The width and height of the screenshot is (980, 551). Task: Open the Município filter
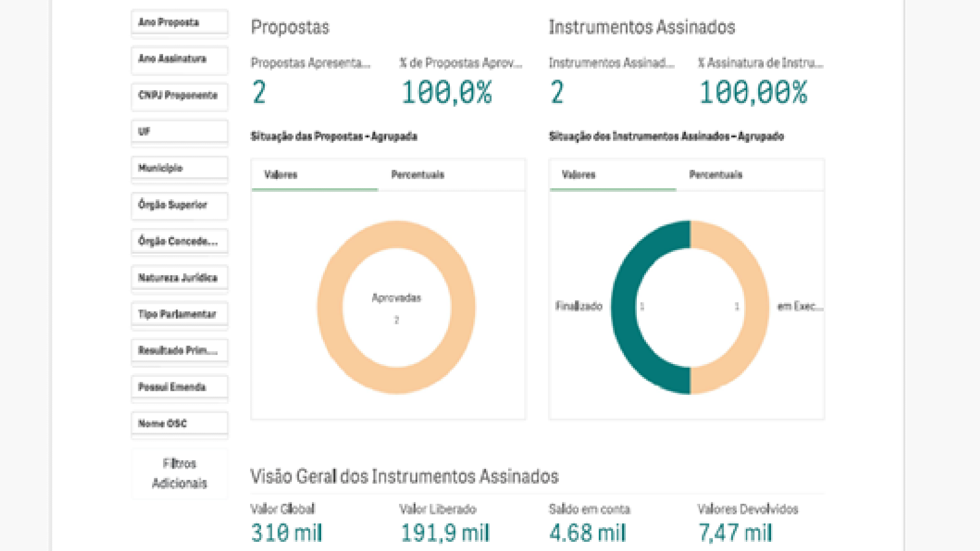pyautogui.click(x=179, y=169)
